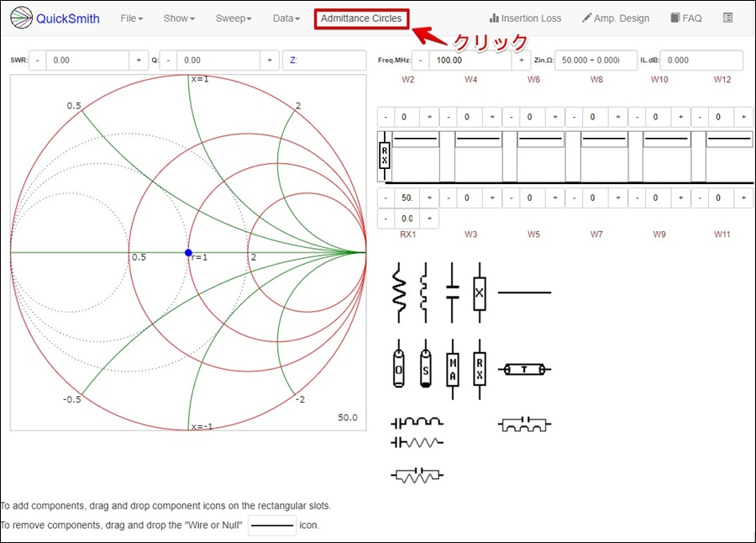
Task: Increase the W6 value
Action: [x=555, y=117]
